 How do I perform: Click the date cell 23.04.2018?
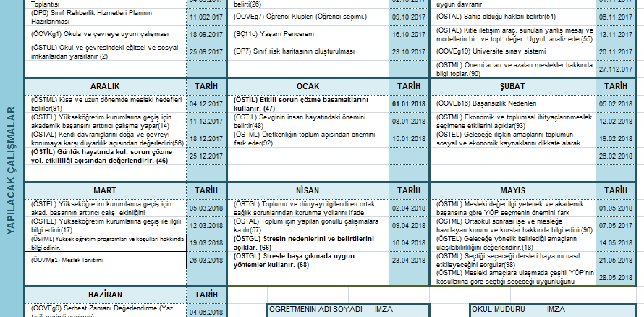tap(410, 260)
